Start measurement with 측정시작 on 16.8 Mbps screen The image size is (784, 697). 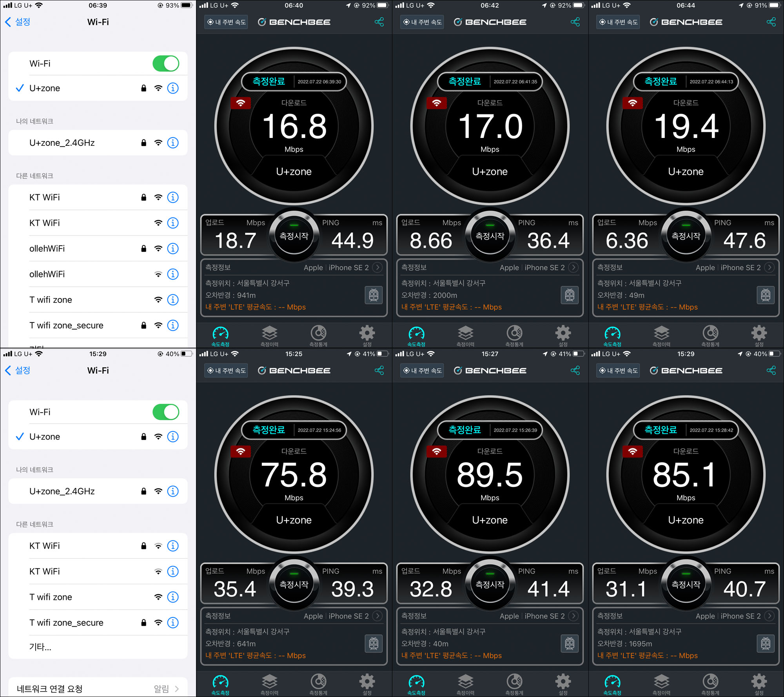294,235
